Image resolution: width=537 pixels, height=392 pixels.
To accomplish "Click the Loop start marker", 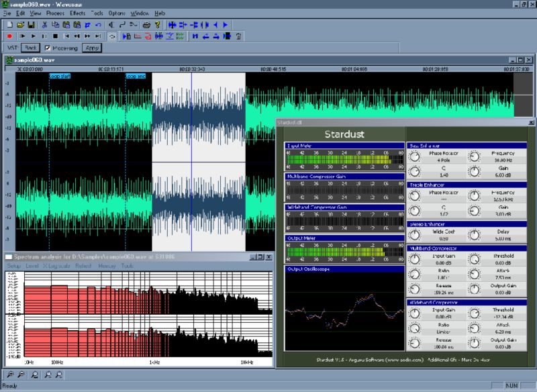I will pyautogui.click(x=59, y=76).
